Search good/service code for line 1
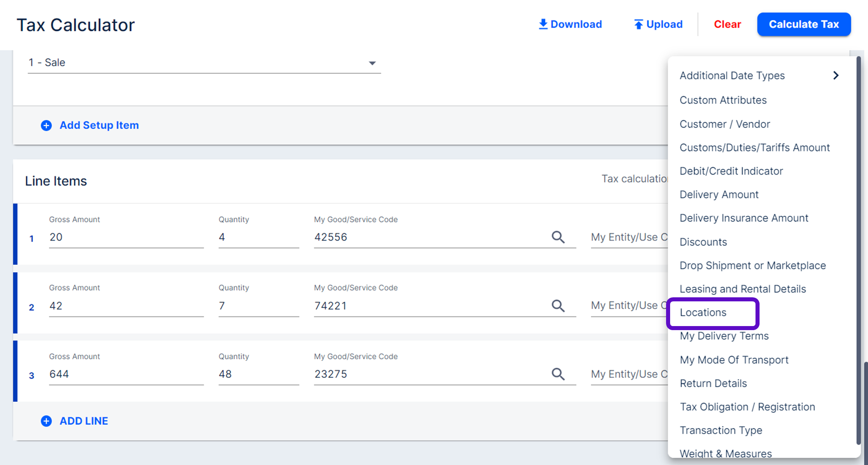This screenshot has height=465, width=868. click(x=558, y=237)
